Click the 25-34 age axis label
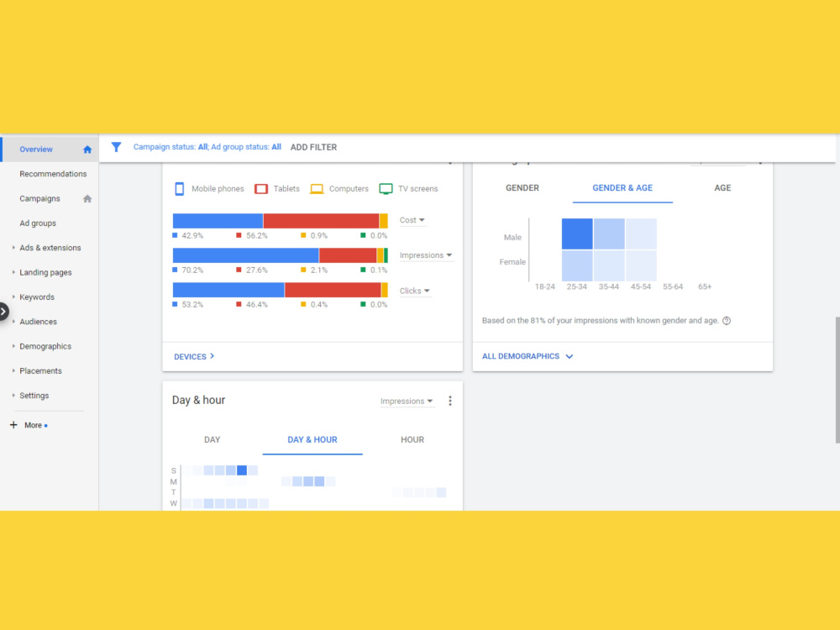 [x=577, y=287]
